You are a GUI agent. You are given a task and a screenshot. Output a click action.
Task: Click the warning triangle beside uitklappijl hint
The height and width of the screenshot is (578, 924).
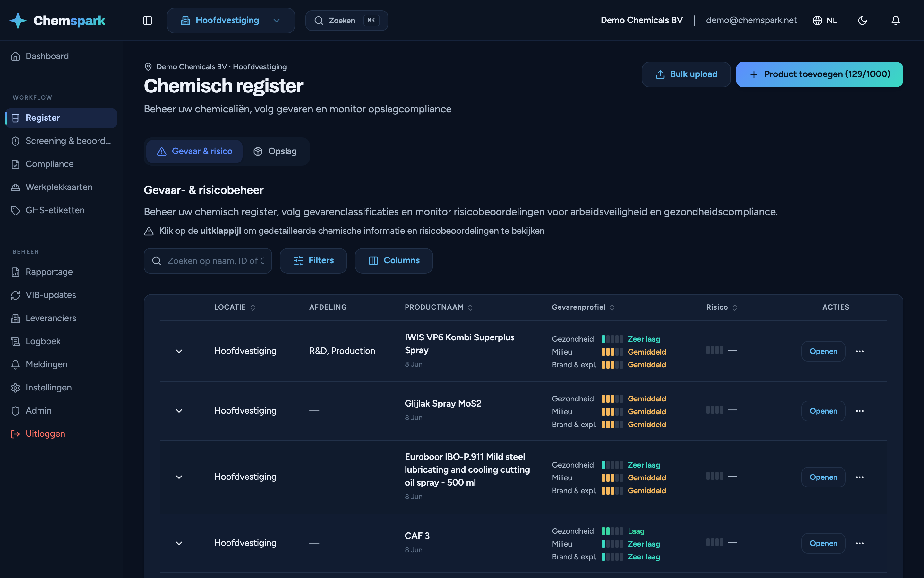click(149, 231)
